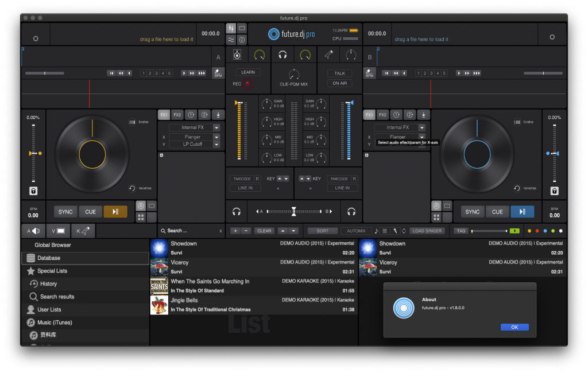Click the mixer view icon in top center

point(231,29)
